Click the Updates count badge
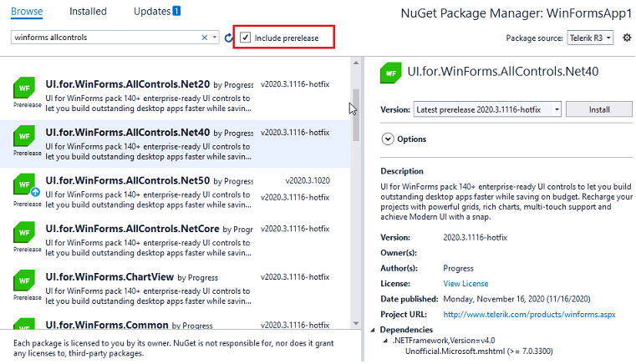The image size is (636, 364). click(x=176, y=11)
